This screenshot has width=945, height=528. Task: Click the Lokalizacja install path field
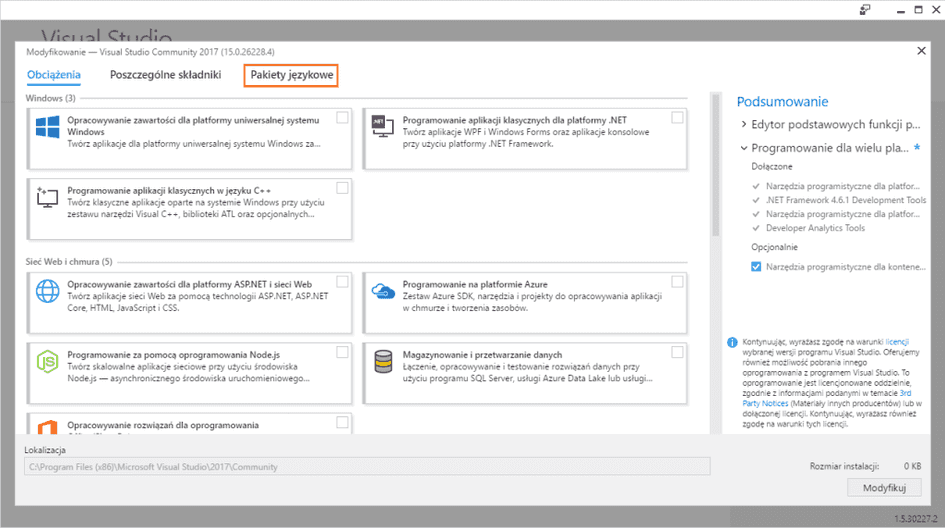(x=367, y=467)
